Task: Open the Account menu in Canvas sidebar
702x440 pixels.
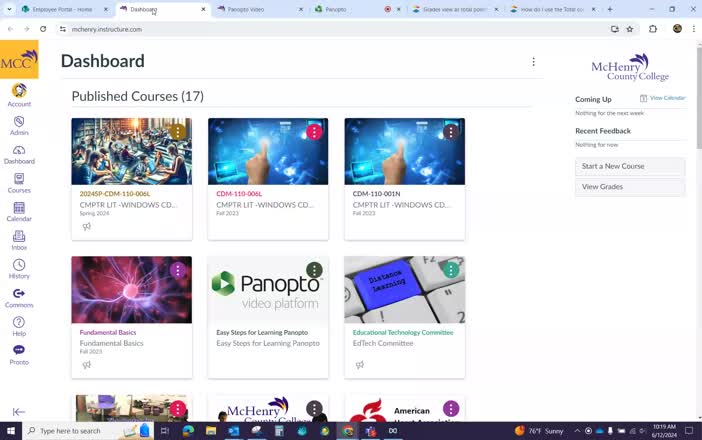Action: click(x=19, y=95)
